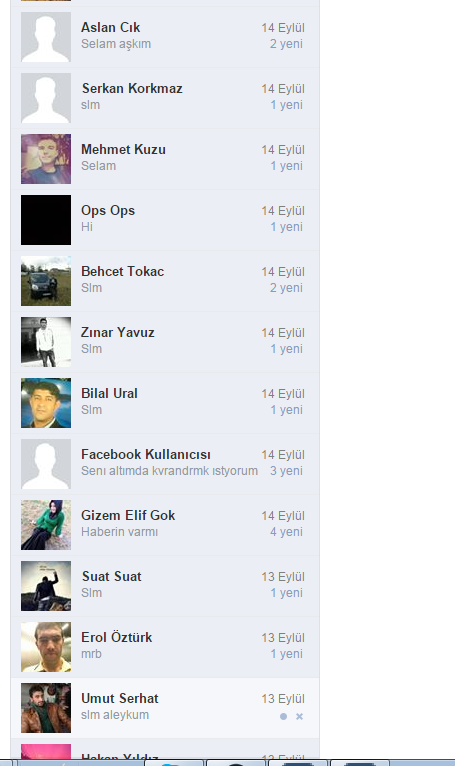Click the Umut Serhat name link
Screen dimensions: 455x766
pos(120,699)
